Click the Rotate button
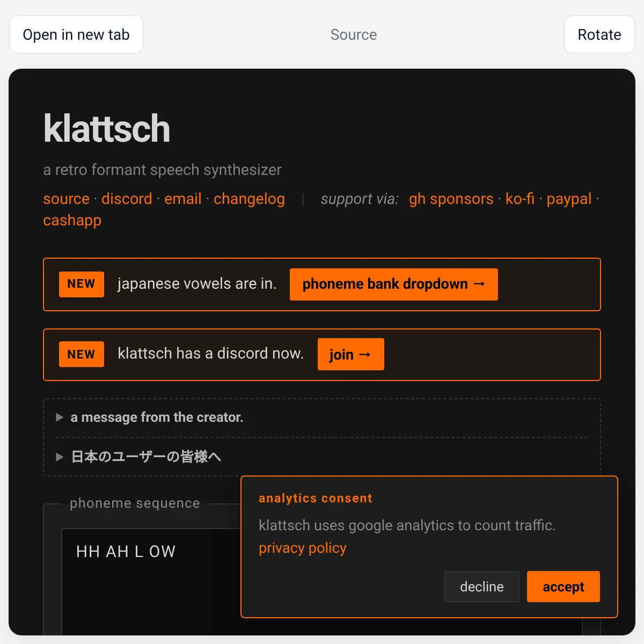Viewport: 644px width, 644px height. pyautogui.click(x=599, y=34)
